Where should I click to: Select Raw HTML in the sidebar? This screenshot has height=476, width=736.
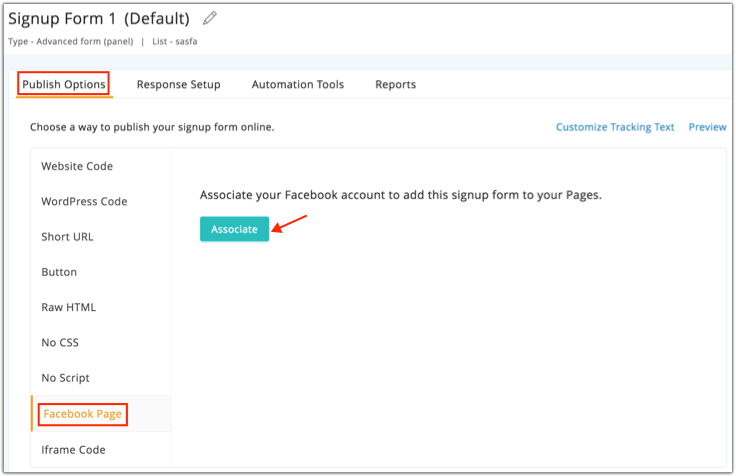pos(69,307)
